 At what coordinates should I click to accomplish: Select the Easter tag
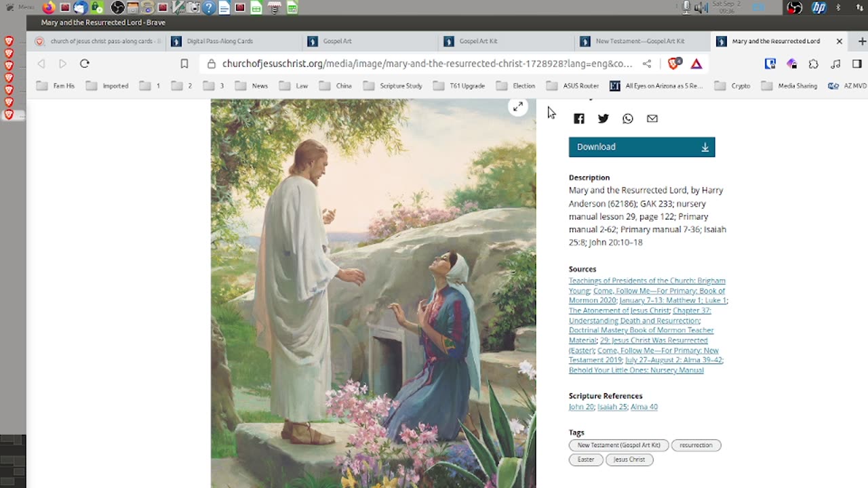[586, 460]
